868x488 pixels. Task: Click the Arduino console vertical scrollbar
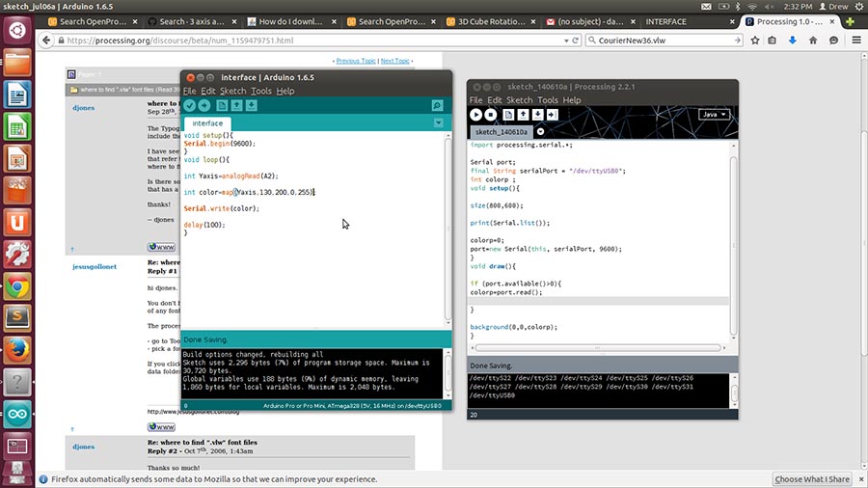click(448, 373)
